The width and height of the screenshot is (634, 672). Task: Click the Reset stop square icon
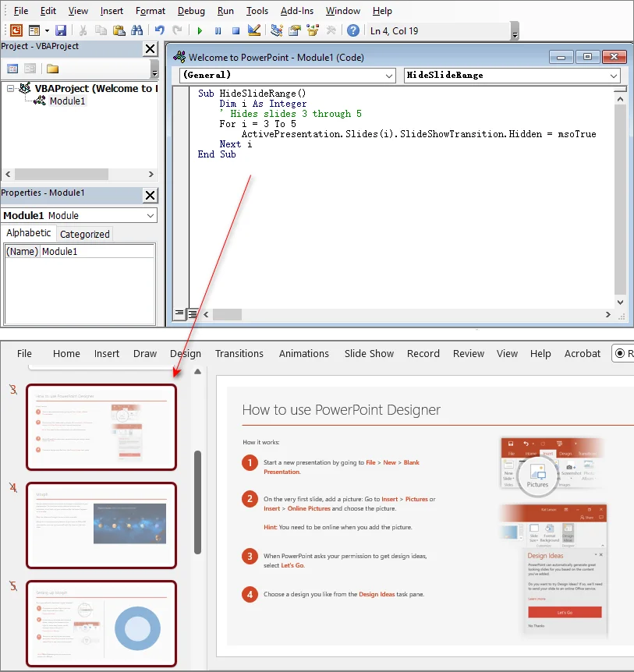(x=236, y=31)
